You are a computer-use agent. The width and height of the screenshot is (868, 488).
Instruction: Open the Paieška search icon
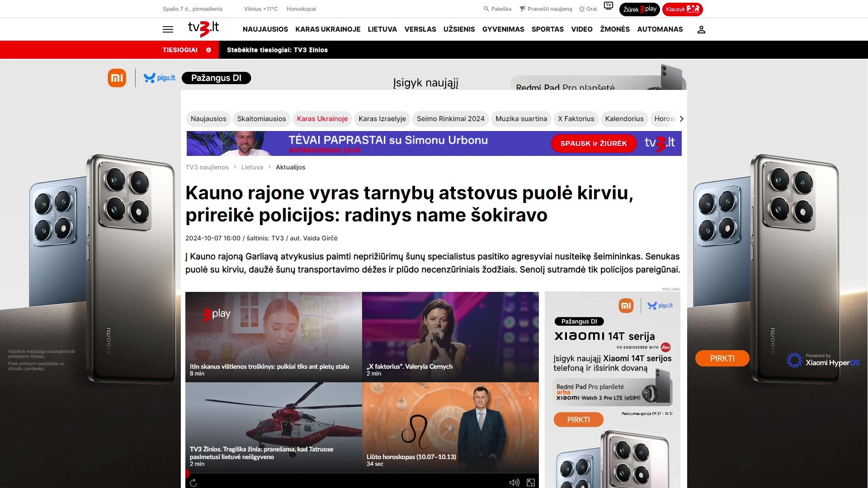pos(497,9)
